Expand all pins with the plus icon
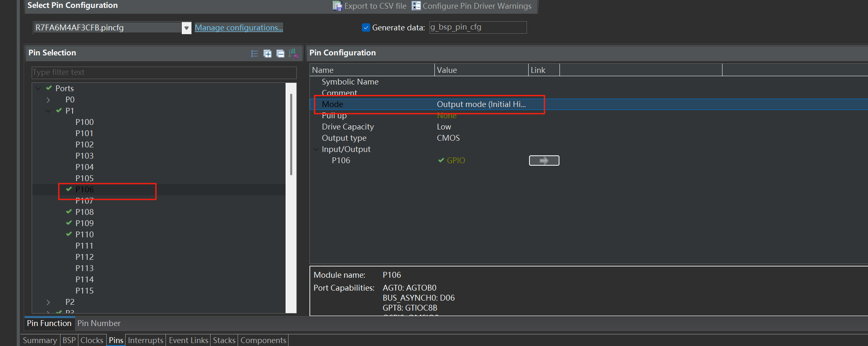This screenshot has width=868, height=346. pos(268,53)
